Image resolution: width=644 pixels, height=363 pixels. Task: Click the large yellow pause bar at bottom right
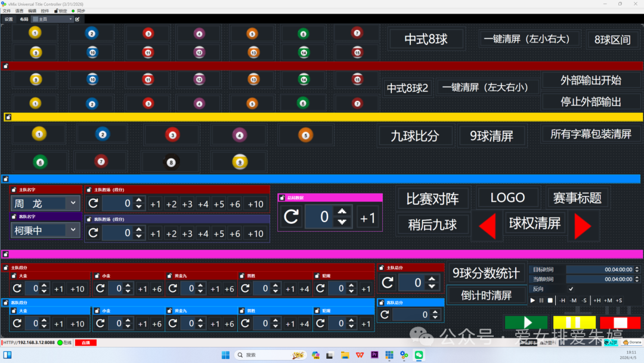[574, 322]
